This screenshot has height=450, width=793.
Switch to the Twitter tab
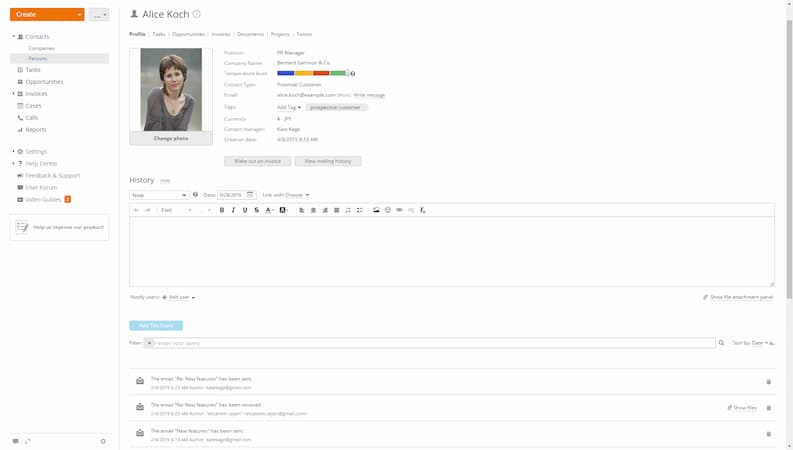[304, 34]
